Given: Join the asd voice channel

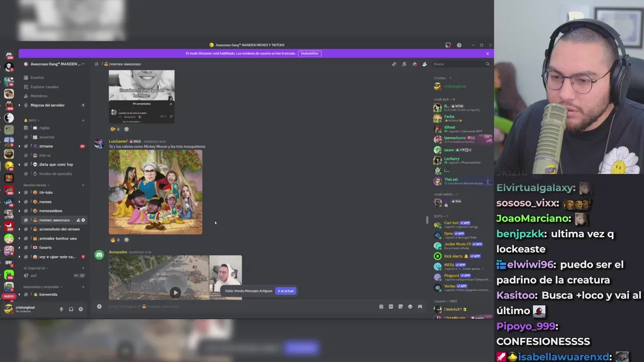Looking at the screenshot, I should tap(53, 276).
